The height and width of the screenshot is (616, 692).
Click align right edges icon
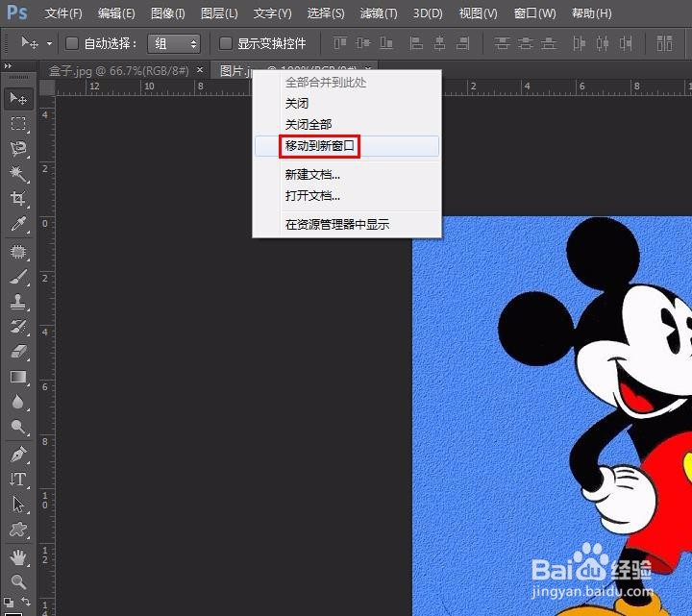463,43
